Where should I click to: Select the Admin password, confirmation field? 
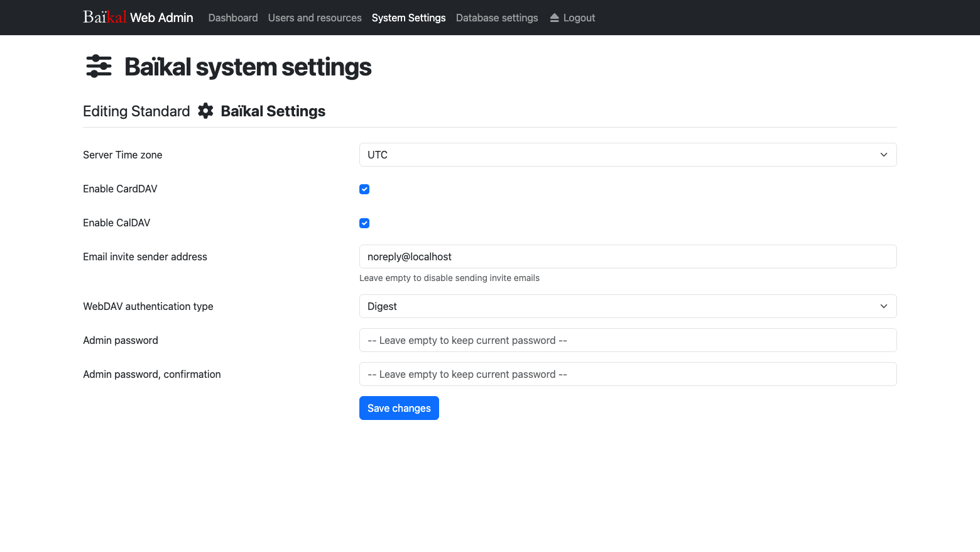click(628, 374)
